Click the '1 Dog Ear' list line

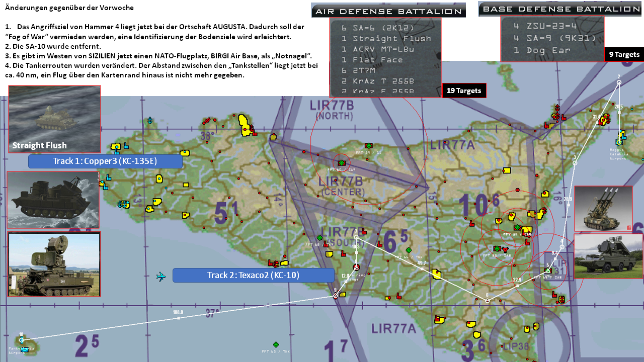pos(542,50)
